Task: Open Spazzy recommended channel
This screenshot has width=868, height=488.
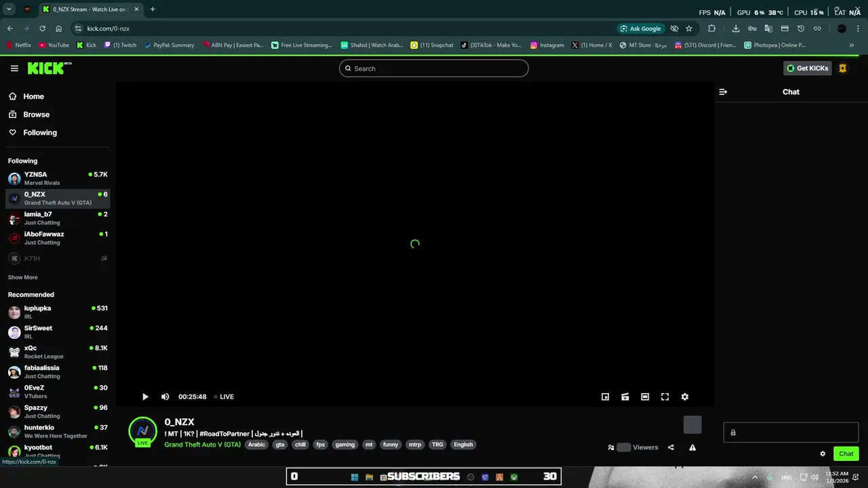Action: (x=58, y=411)
